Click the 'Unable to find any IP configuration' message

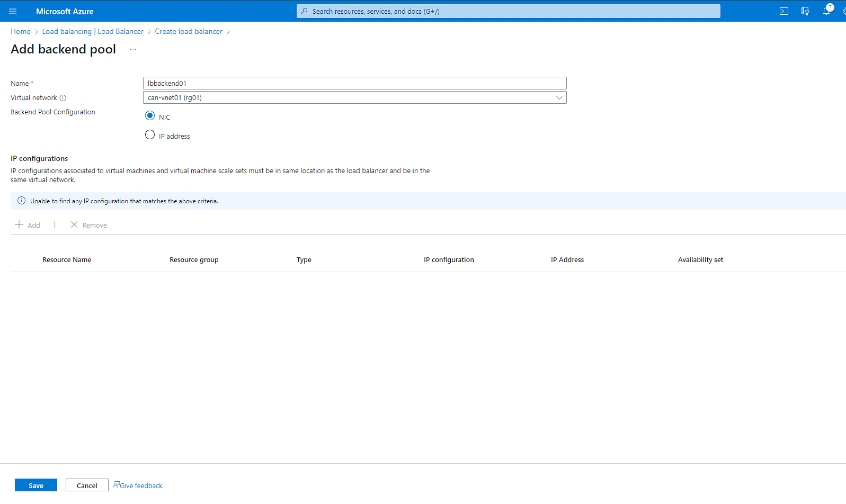tap(124, 201)
